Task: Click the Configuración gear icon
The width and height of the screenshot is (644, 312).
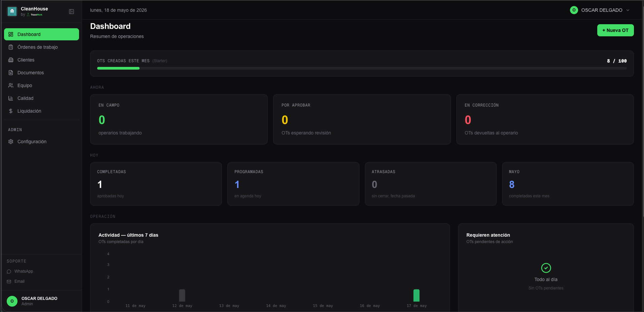Action: pyautogui.click(x=11, y=142)
